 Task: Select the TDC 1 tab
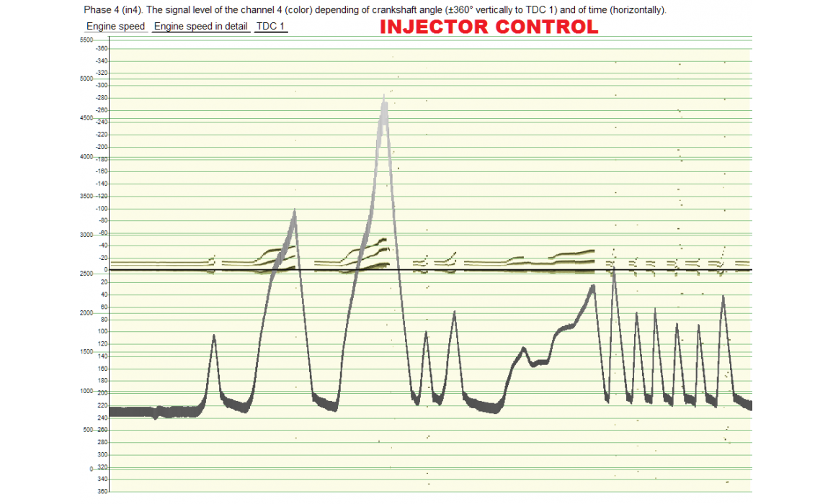[271, 27]
